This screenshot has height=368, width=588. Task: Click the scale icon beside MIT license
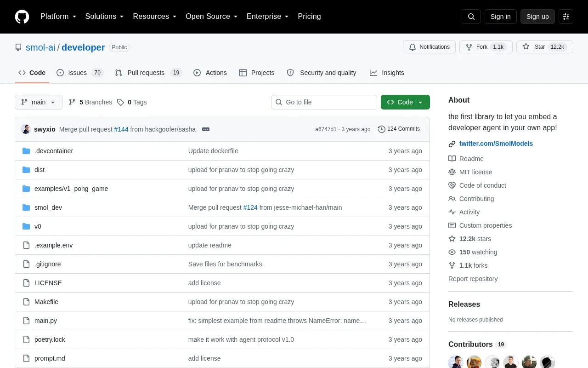point(452,172)
